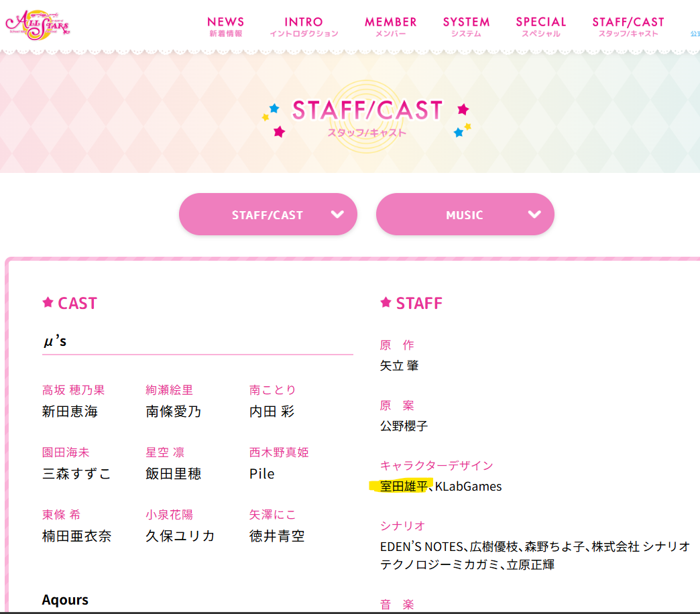
Task: Click character name 矢澤にこ
Action: (272, 515)
